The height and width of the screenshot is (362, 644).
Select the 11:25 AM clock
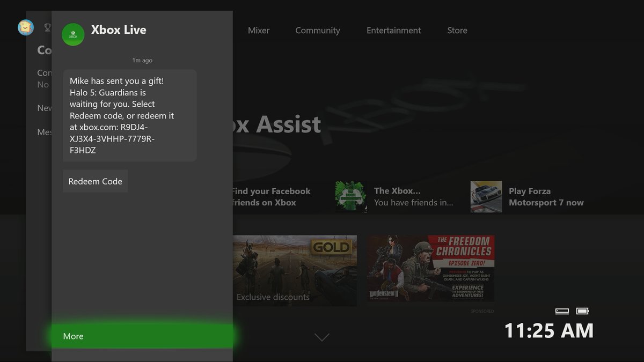tap(549, 330)
